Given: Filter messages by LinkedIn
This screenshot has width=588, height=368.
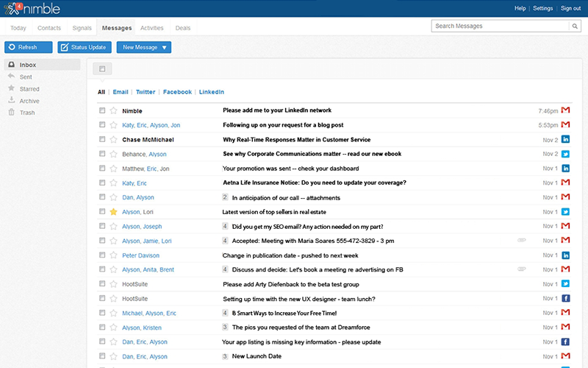Looking at the screenshot, I should pyautogui.click(x=212, y=92).
